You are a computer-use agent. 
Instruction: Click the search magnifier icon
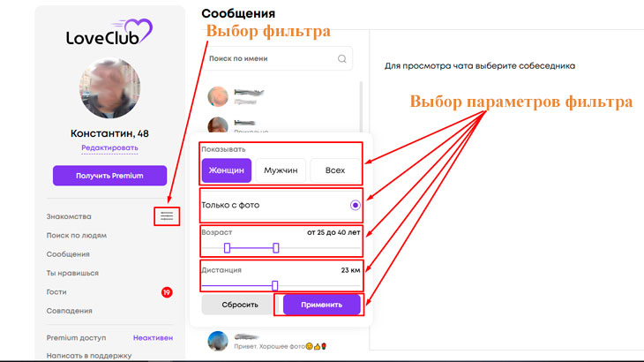(341, 59)
